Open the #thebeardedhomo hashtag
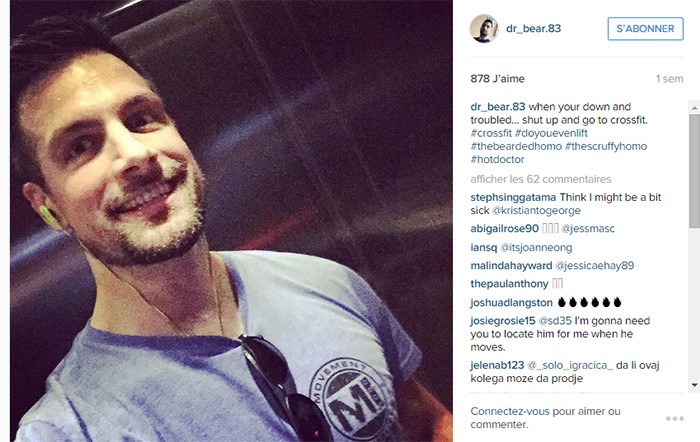 pyautogui.click(x=516, y=146)
